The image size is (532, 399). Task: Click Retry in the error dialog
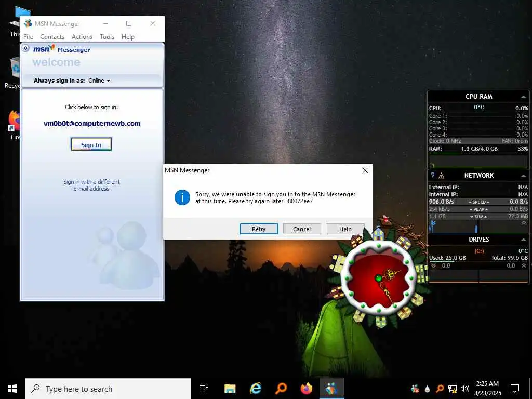tap(259, 229)
